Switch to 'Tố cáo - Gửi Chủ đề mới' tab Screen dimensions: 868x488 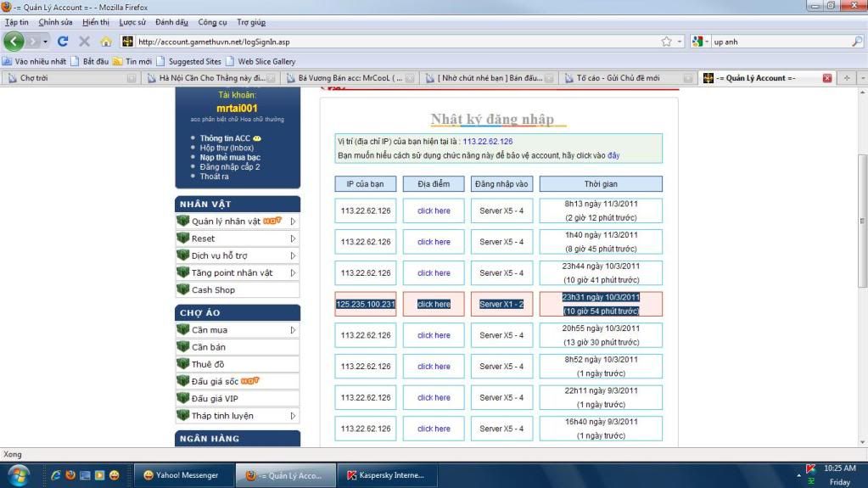pos(628,78)
